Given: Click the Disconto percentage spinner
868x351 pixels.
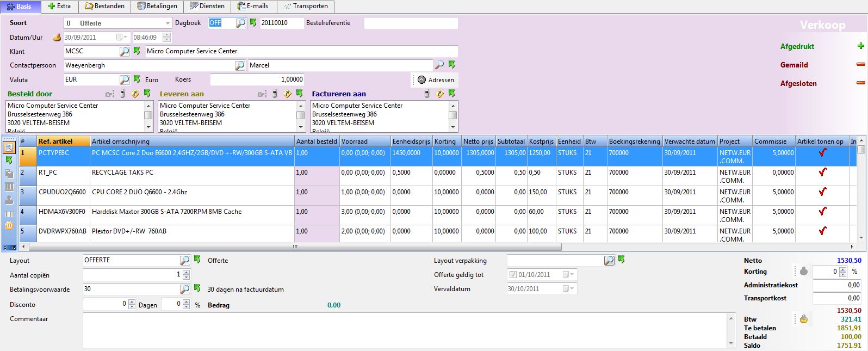Looking at the screenshot, I should (186, 304).
